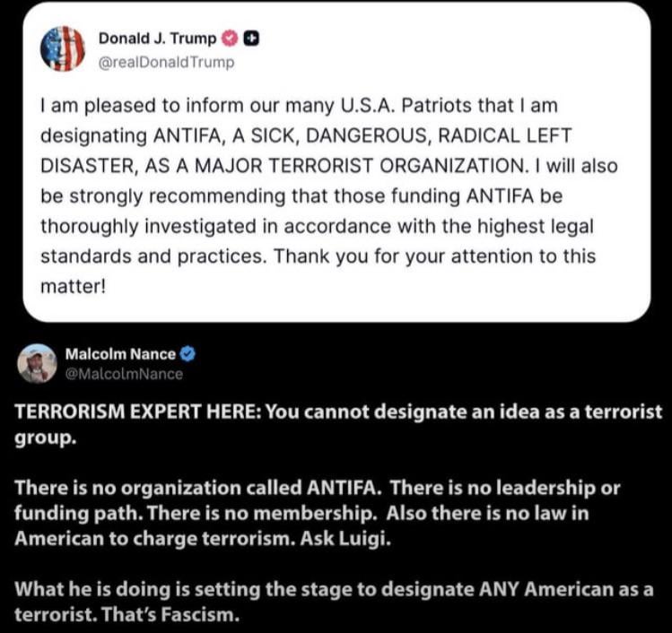Click the black plus badge next to Trump's name
The width and height of the screenshot is (672, 633).
(252, 39)
